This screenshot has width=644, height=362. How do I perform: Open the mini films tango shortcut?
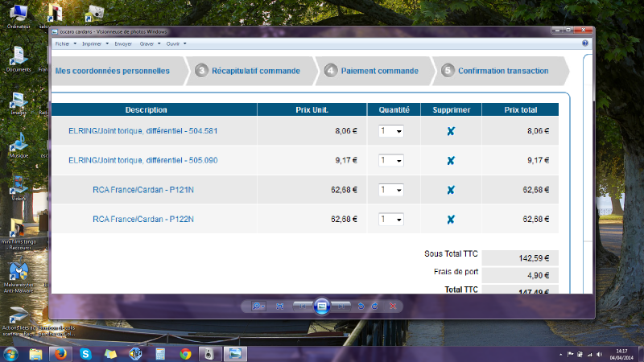pos(19,234)
